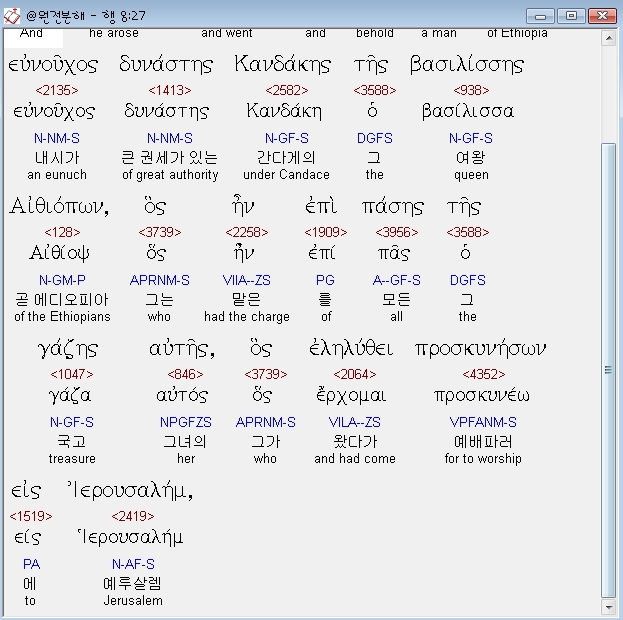The width and height of the screenshot is (623, 620).
Task: Click the parsing code N-GM-P
Action: click(62, 280)
